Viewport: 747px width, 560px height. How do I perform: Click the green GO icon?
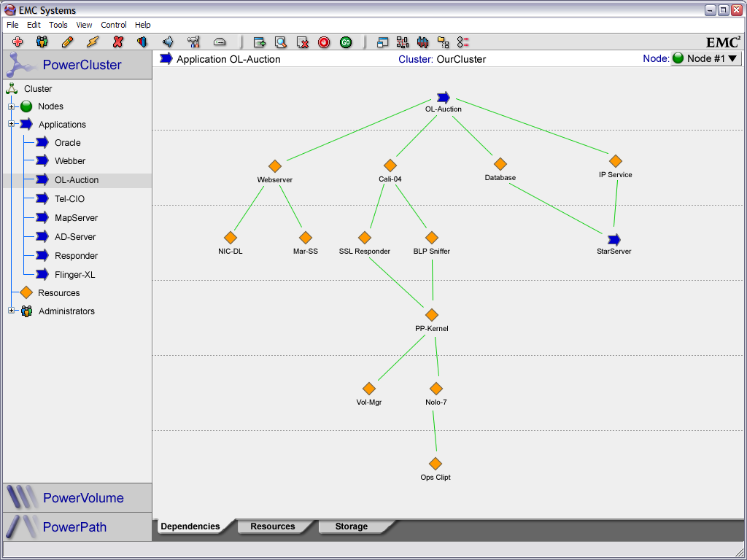pyautogui.click(x=346, y=42)
